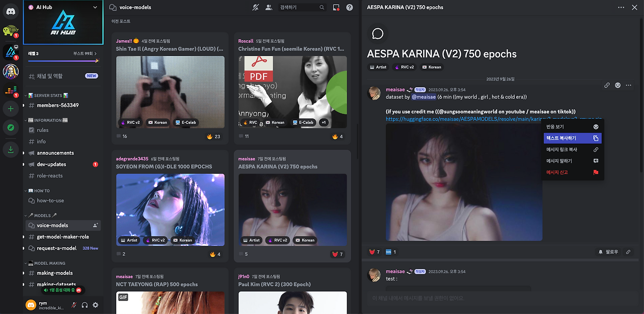Image resolution: width=644 pixels, height=314 pixels.
Task: Click the add a server plus icon
Action: point(10,109)
